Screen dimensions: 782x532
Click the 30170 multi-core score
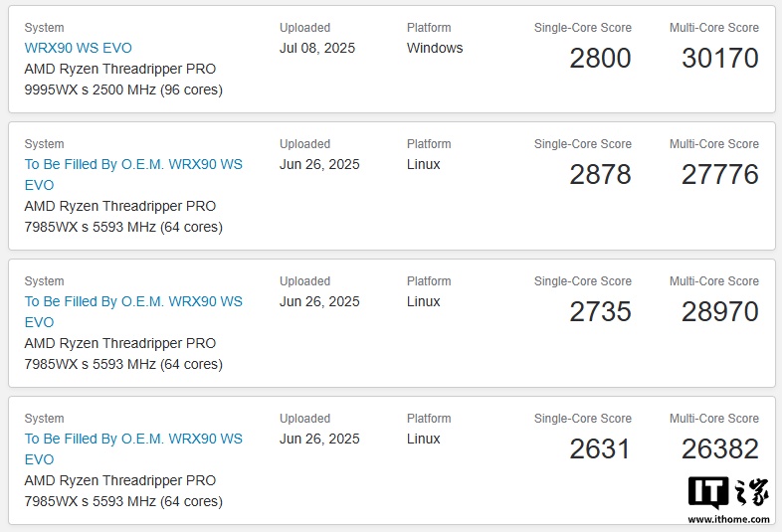(x=720, y=58)
